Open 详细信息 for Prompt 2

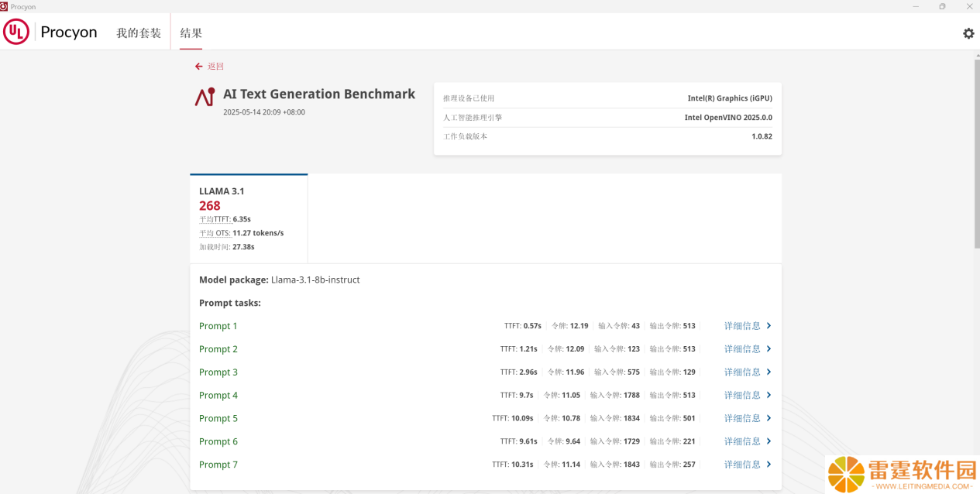(742, 349)
